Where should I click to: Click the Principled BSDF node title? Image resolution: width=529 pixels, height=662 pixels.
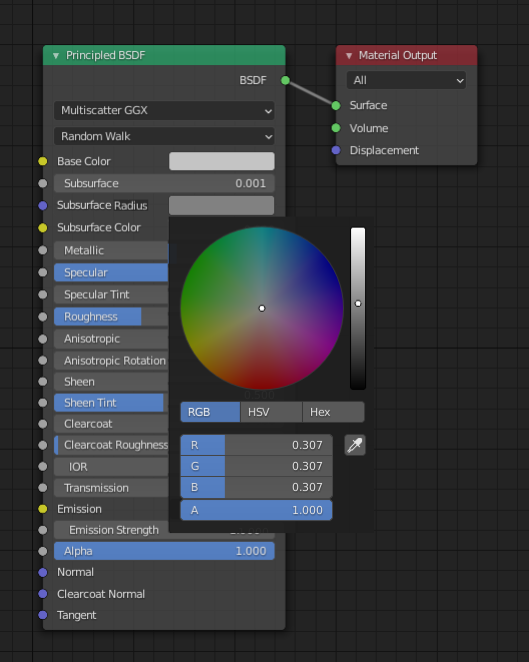[x=106, y=55]
